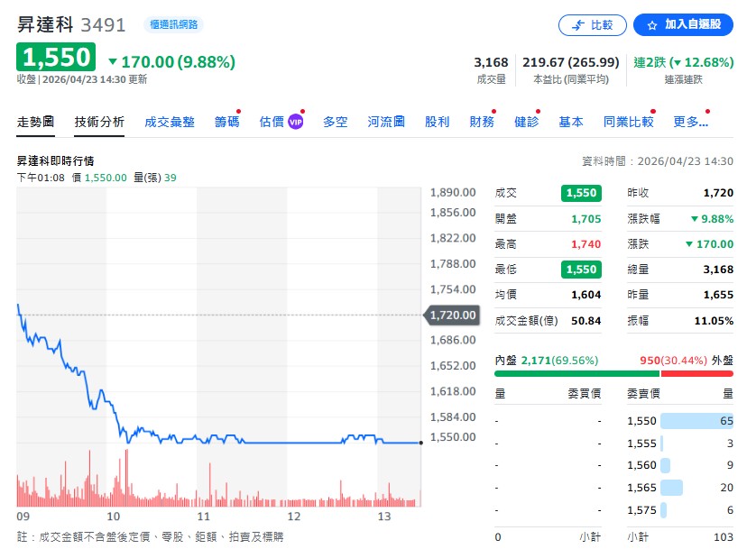Click the green 1,550 最低 price badge
The width and height of the screenshot is (756, 558).
click(581, 270)
